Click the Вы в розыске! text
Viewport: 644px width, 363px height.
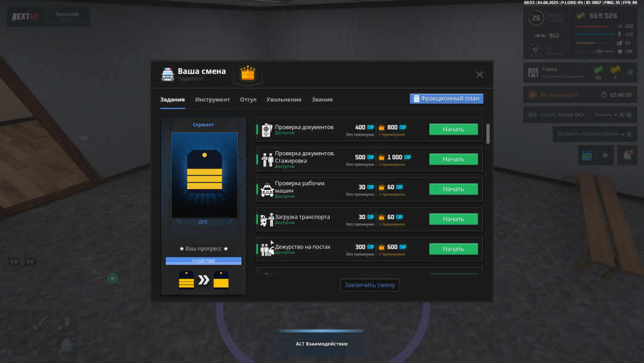coord(559,95)
